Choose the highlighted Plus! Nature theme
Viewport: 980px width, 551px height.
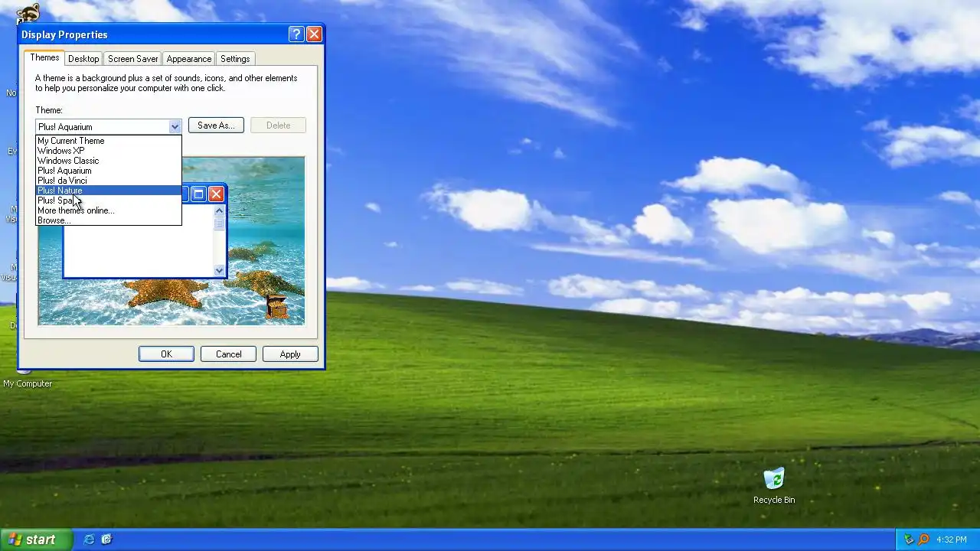(109, 191)
